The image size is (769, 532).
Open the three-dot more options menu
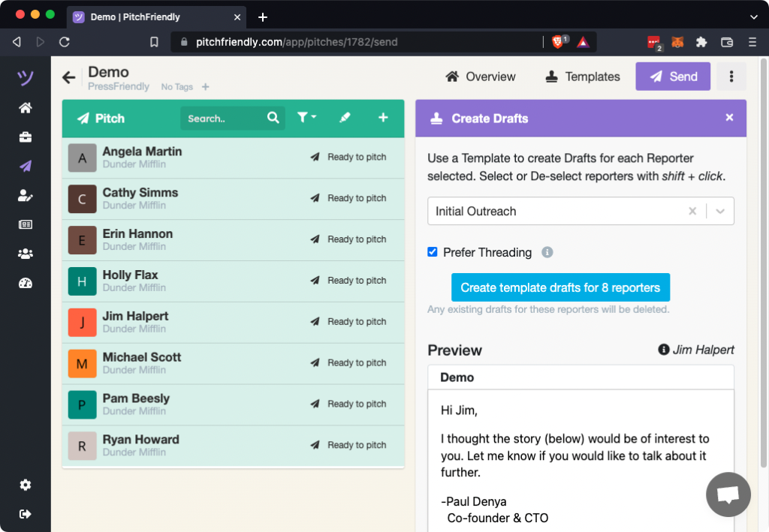pyautogui.click(x=731, y=77)
